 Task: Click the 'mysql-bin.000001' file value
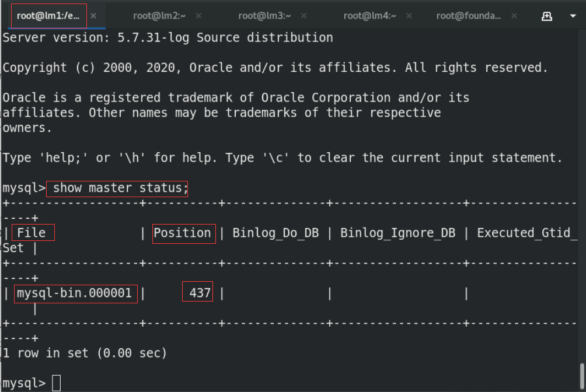coord(74,293)
